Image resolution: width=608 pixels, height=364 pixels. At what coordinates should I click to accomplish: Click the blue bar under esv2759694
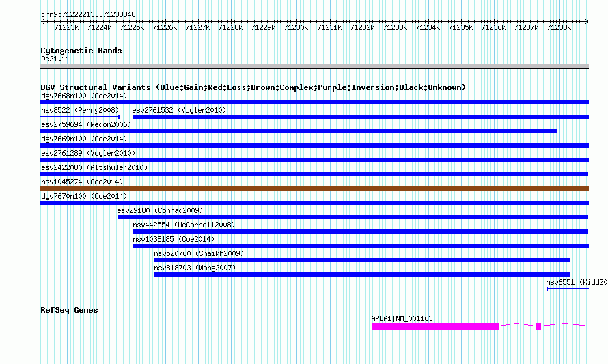pos(299,131)
